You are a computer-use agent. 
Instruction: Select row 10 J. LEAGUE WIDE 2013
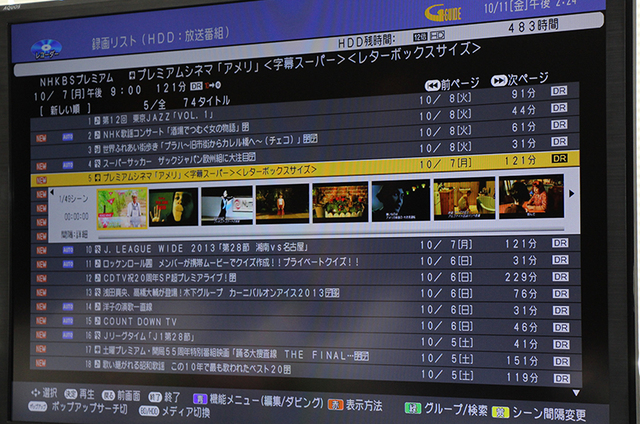click(305, 246)
